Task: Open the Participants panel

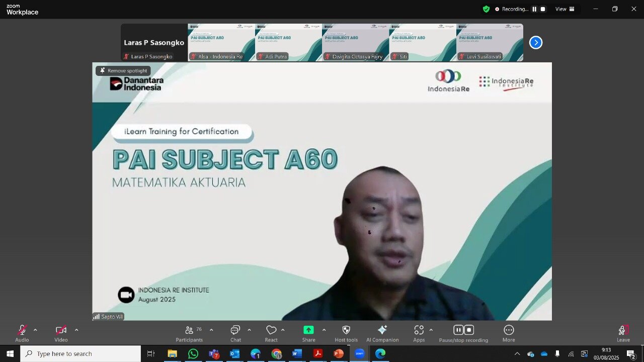Action: click(x=189, y=333)
